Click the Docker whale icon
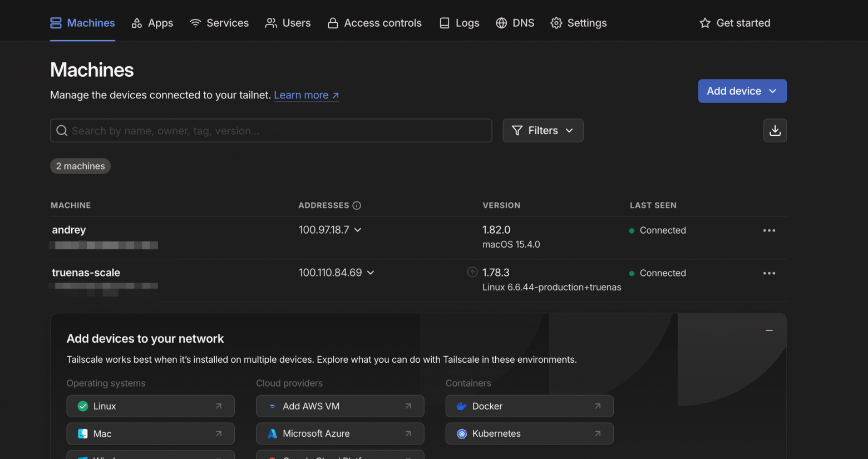 click(x=461, y=406)
